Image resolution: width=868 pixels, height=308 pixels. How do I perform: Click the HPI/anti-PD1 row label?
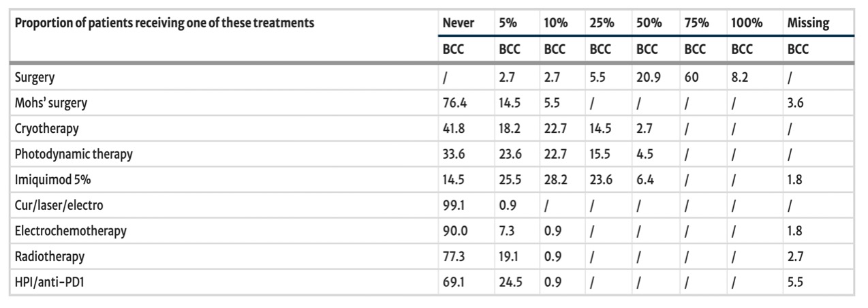(52, 281)
